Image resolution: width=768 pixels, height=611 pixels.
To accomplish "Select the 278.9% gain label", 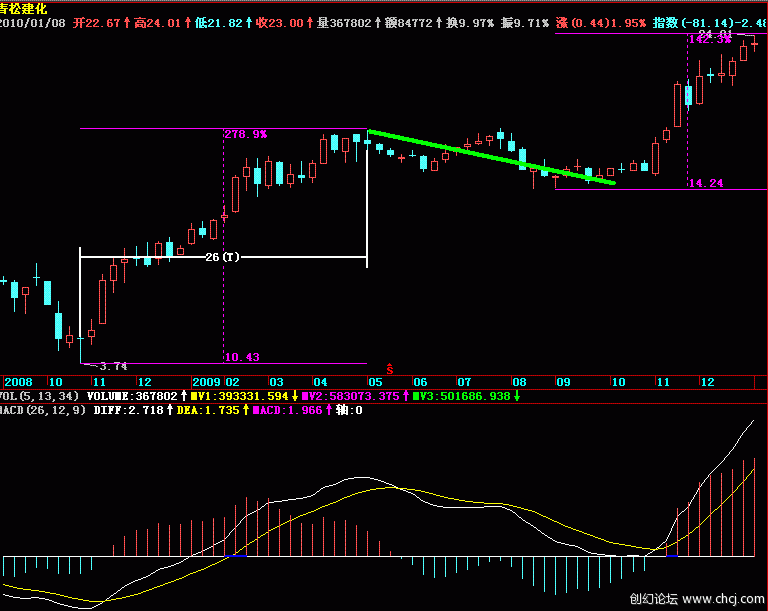I will click(245, 134).
